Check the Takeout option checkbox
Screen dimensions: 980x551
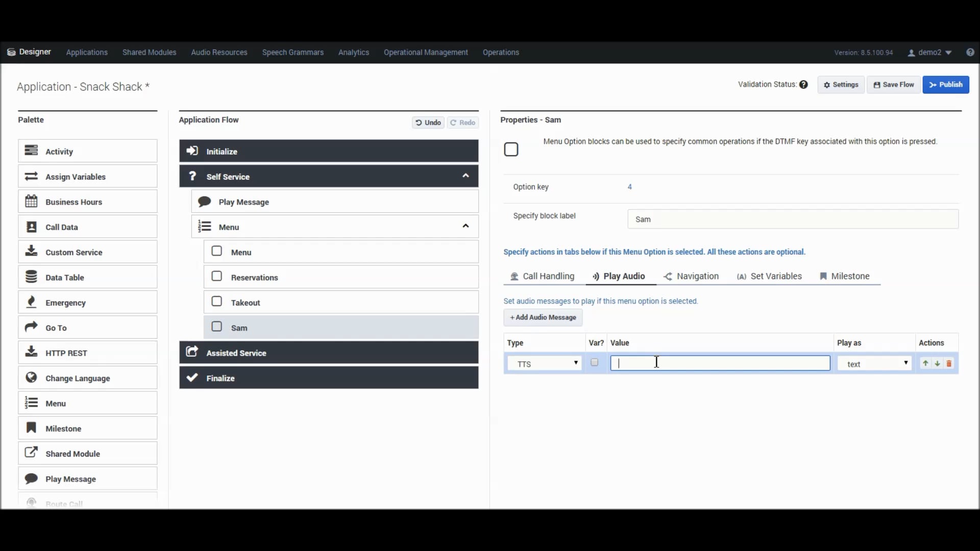click(x=216, y=302)
